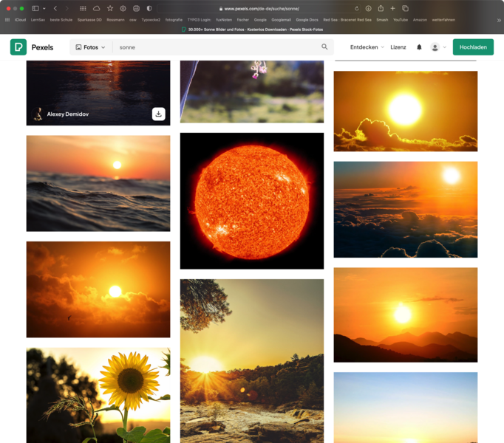Click Safari's share icon
The image size is (504, 443).
381,8
